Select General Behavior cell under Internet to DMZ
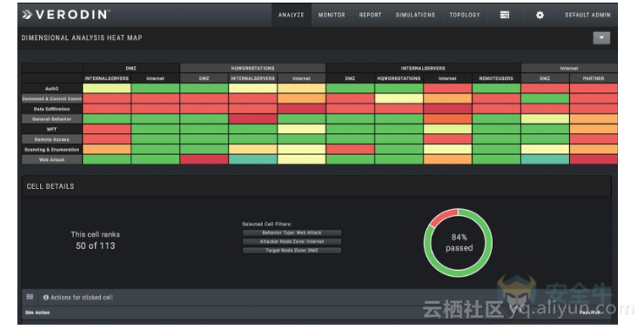The height and width of the screenshot is (329, 644). [545, 118]
